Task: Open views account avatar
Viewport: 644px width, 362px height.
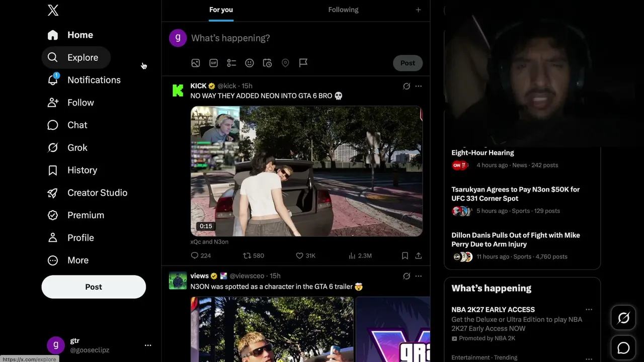Action: point(178,280)
